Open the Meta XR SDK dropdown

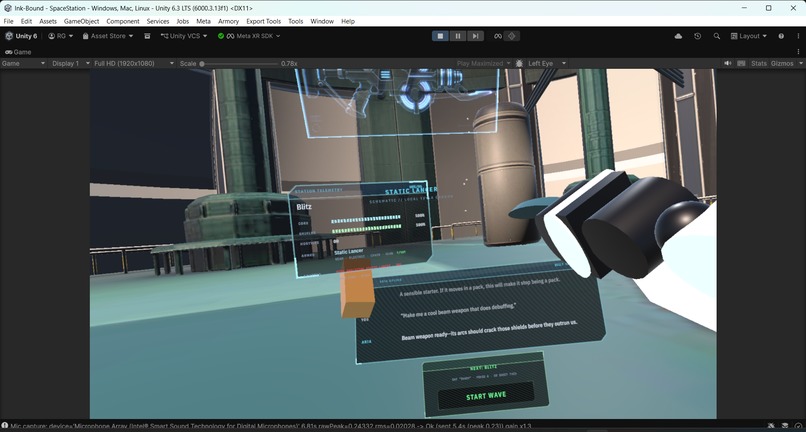click(x=253, y=36)
